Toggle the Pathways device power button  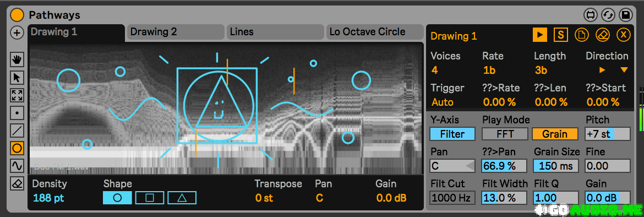click(17, 15)
